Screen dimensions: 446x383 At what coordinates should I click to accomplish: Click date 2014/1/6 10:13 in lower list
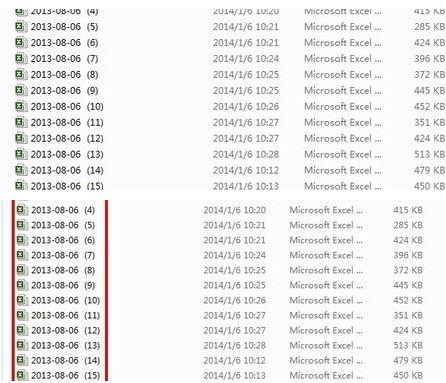234,375
